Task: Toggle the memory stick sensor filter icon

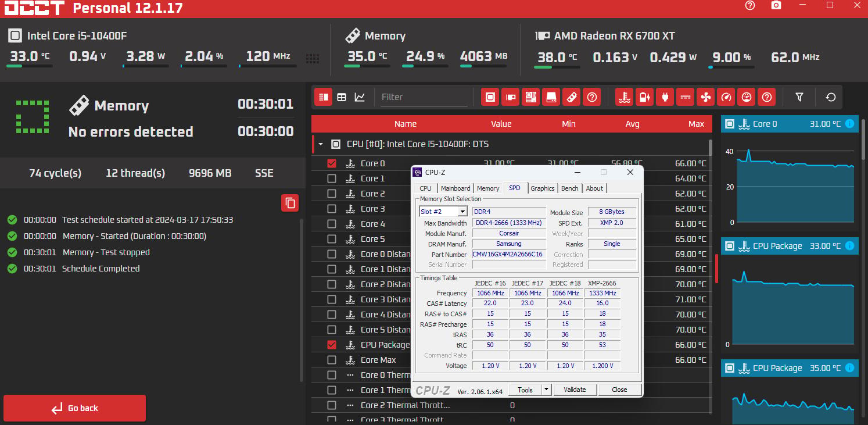Action: 572,97
